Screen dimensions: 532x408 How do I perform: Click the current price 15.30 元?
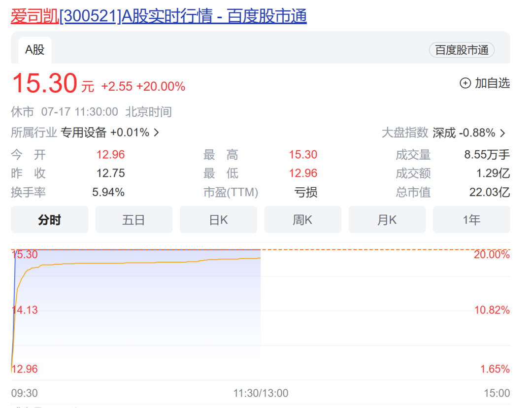53,83
